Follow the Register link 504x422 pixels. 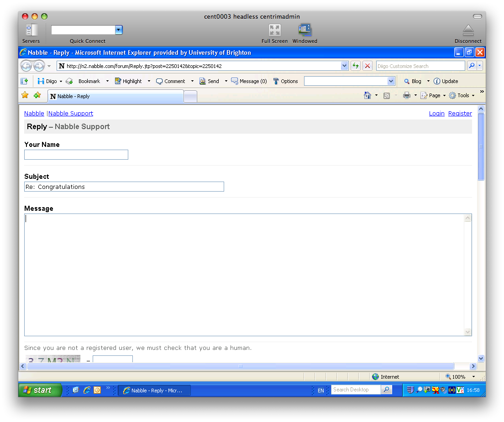(x=460, y=113)
